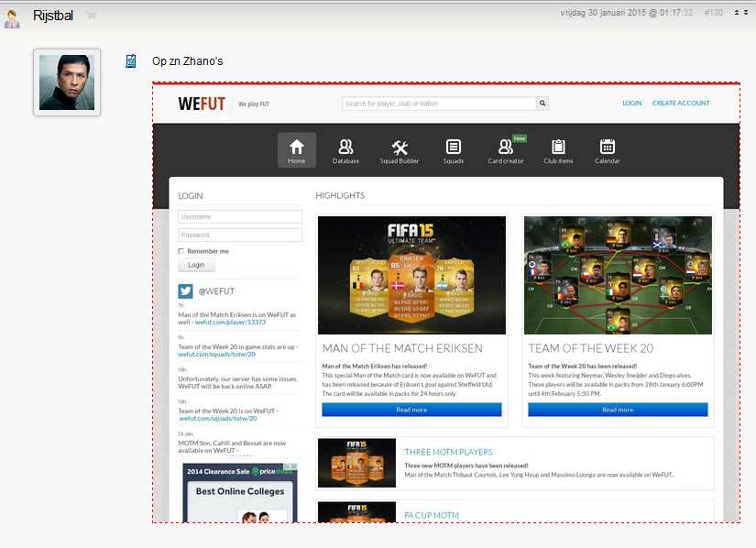
Task: Open the @WEFUT Twitter handle
Action: [x=216, y=291]
